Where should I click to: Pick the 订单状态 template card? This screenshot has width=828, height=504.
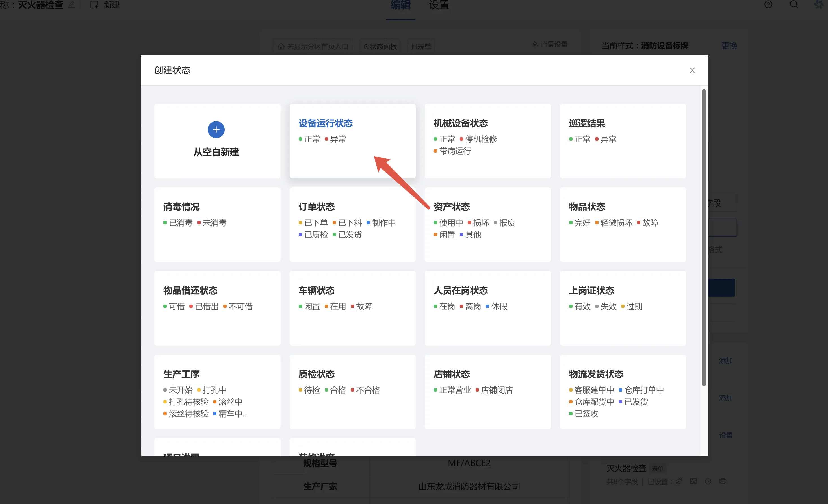(x=352, y=224)
